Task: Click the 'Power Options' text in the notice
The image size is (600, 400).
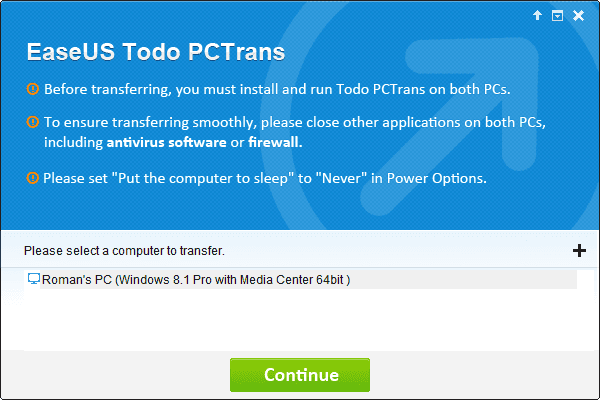Action: tap(437, 178)
